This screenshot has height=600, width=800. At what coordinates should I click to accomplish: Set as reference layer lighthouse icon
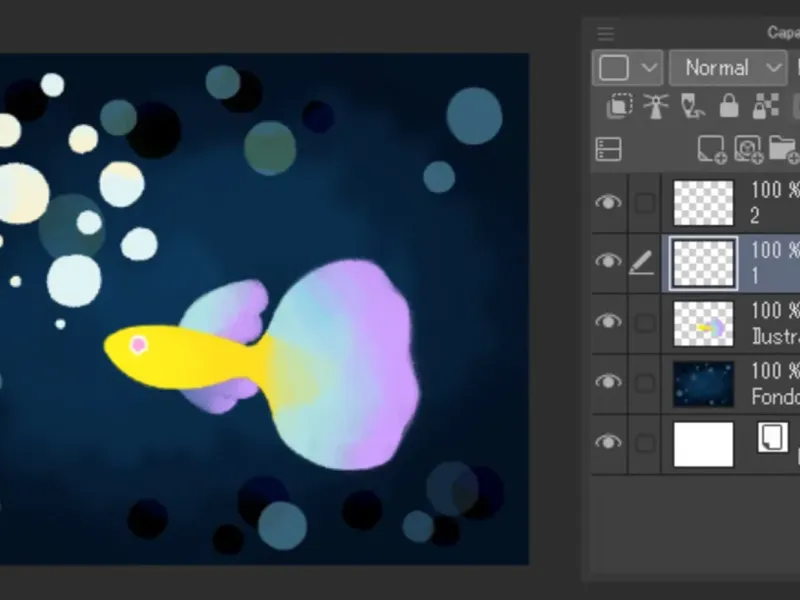(x=655, y=106)
